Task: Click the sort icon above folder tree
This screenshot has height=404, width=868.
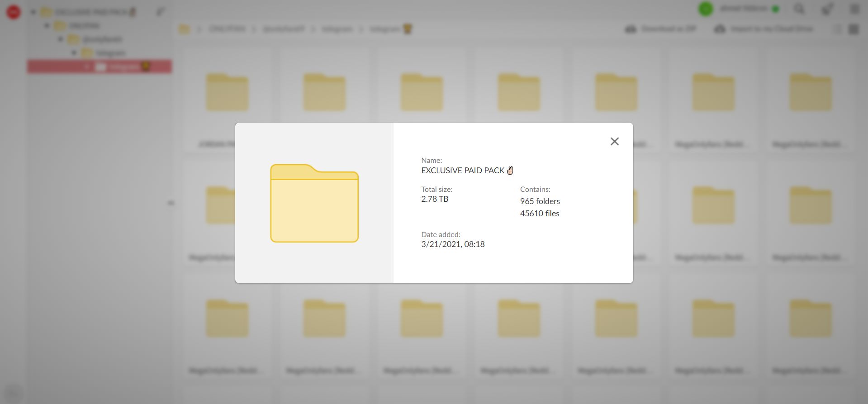Action: (160, 12)
